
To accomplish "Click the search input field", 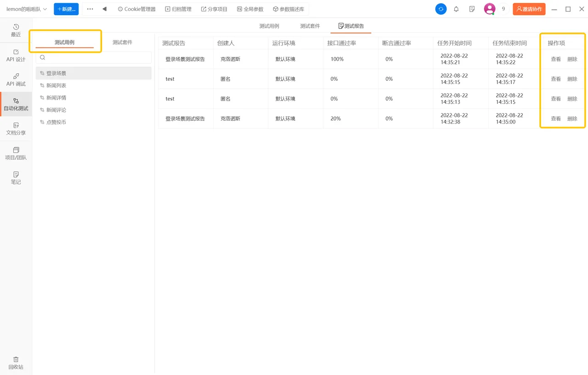I will point(94,57).
